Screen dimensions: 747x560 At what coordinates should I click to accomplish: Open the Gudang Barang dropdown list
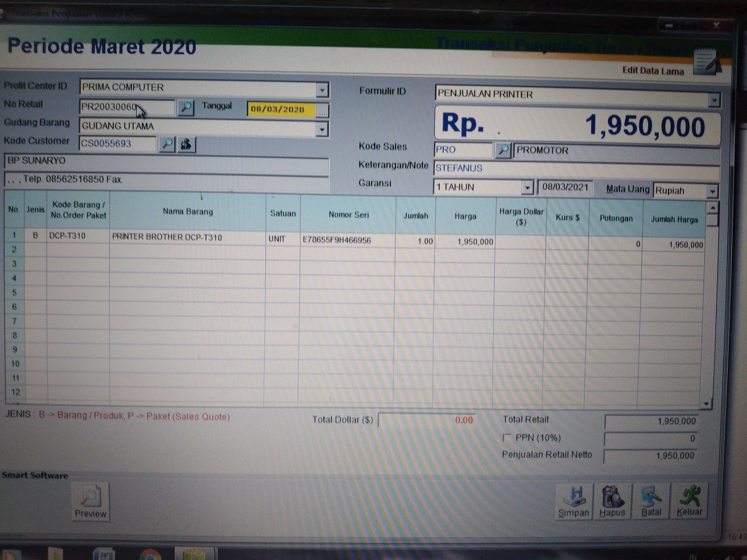click(x=322, y=130)
